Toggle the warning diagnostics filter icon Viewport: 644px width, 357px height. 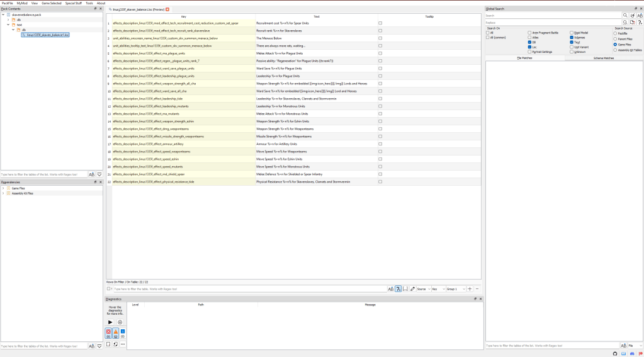click(x=115, y=332)
